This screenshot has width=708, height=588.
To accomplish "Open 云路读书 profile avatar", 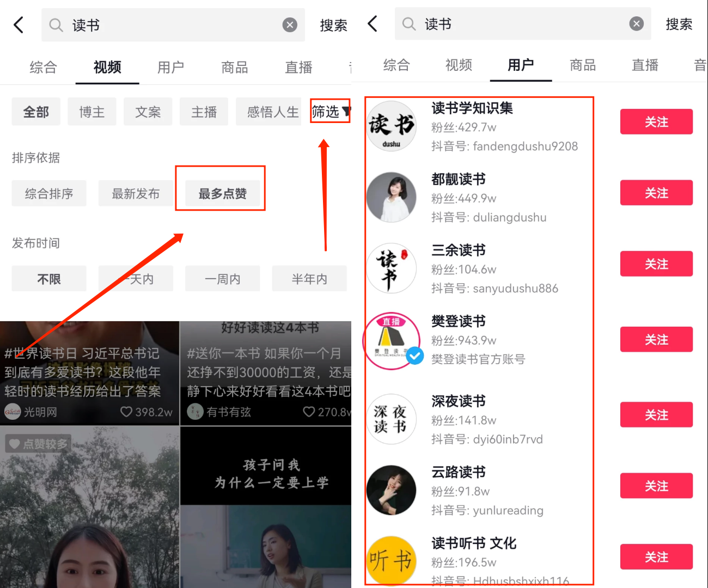I will click(391, 490).
